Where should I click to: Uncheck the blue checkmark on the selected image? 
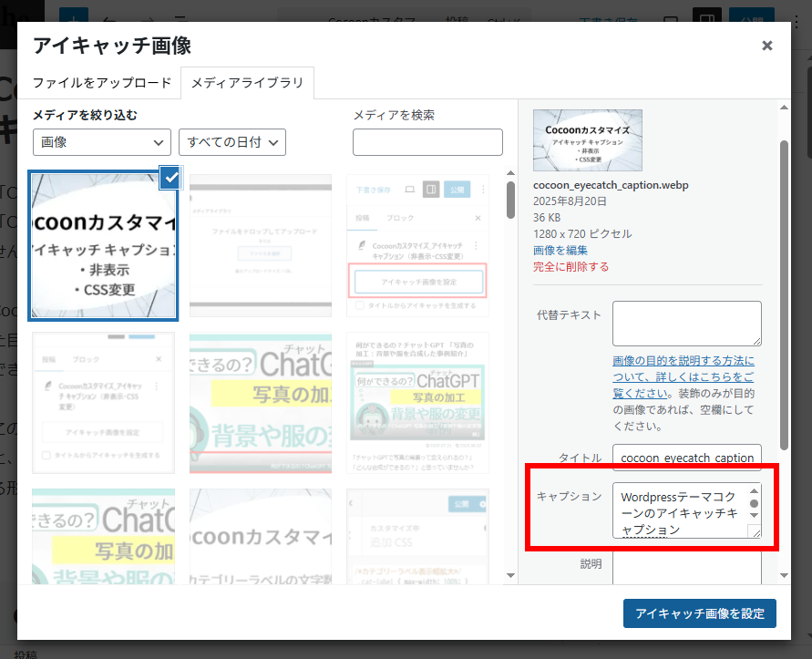(x=171, y=178)
